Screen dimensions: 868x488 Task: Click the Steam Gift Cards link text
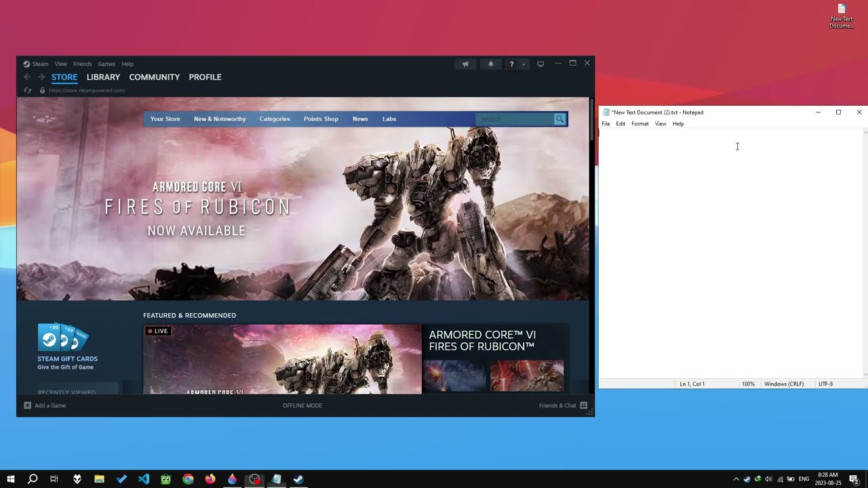[x=67, y=359]
